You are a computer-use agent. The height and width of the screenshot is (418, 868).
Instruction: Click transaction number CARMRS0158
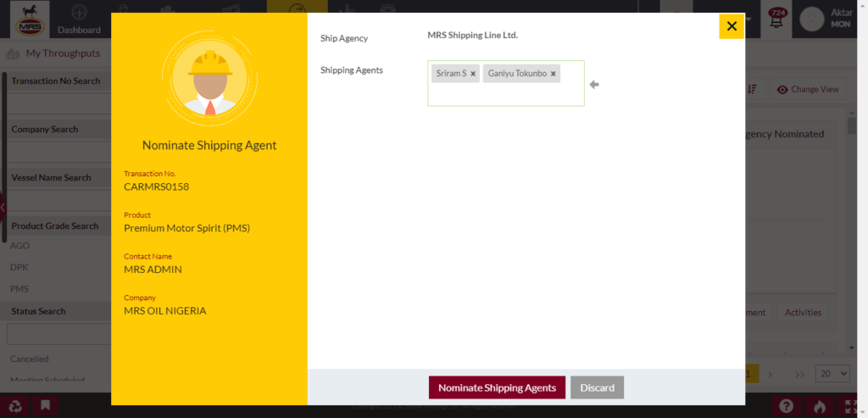click(157, 187)
